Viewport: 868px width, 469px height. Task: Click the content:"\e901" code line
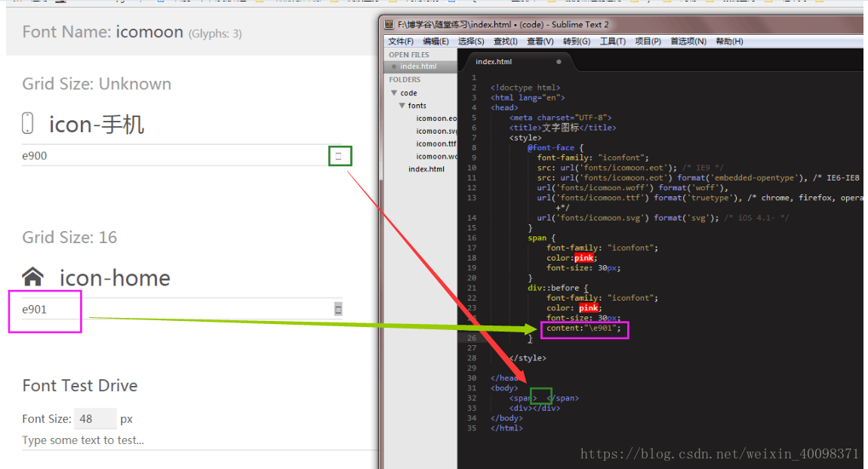click(583, 329)
